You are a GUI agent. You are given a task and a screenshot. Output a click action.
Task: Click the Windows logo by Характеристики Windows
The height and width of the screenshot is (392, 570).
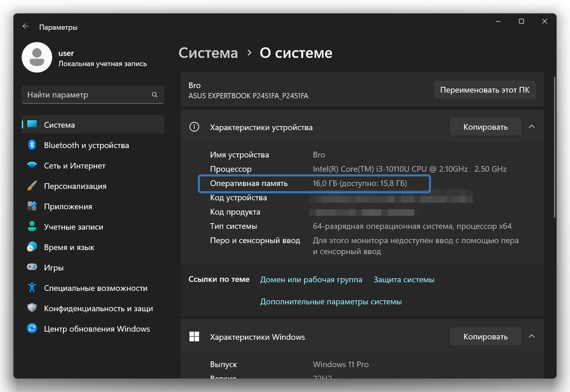pyautogui.click(x=194, y=337)
